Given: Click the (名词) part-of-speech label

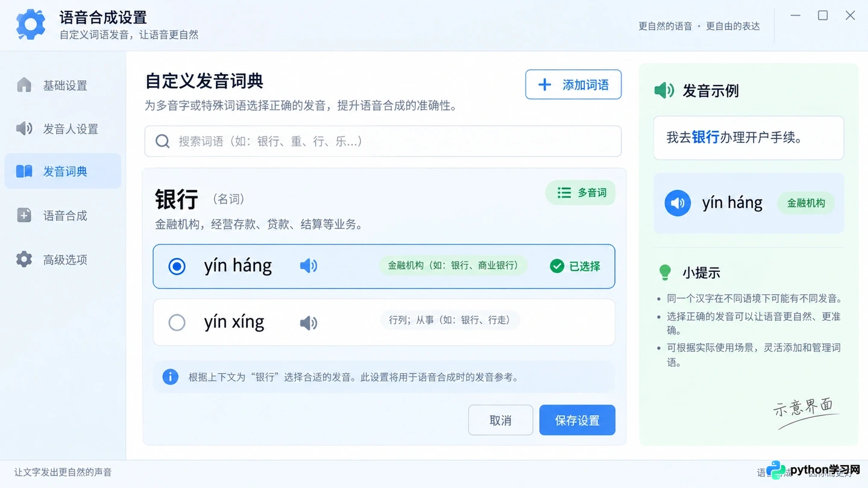Looking at the screenshot, I should coord(228,199).
